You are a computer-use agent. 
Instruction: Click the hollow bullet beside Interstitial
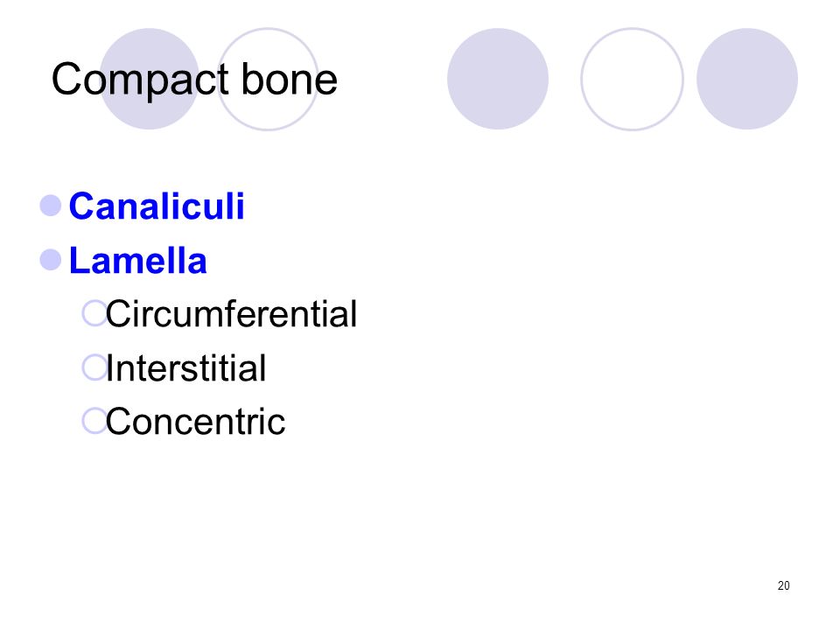click(94, 367)
